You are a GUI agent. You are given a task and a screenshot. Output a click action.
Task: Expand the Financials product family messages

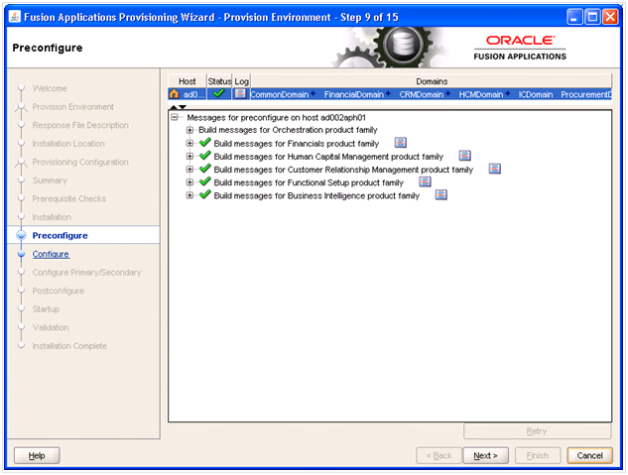coord(190,143)
